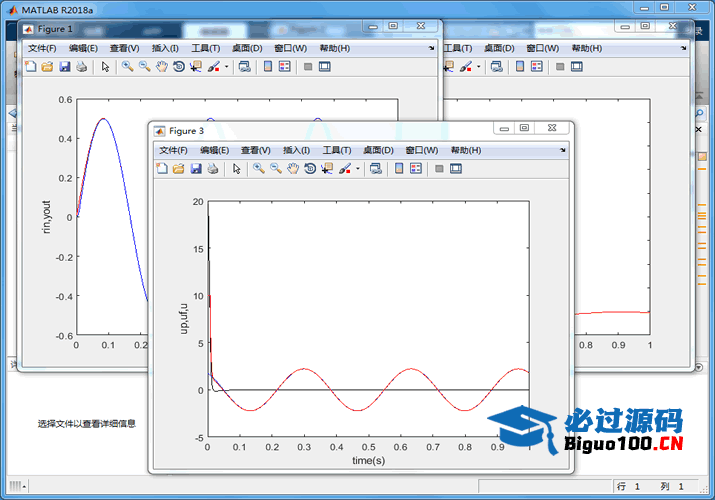Open brush dropdown arrow in Figure 1 toolbar

226,67
